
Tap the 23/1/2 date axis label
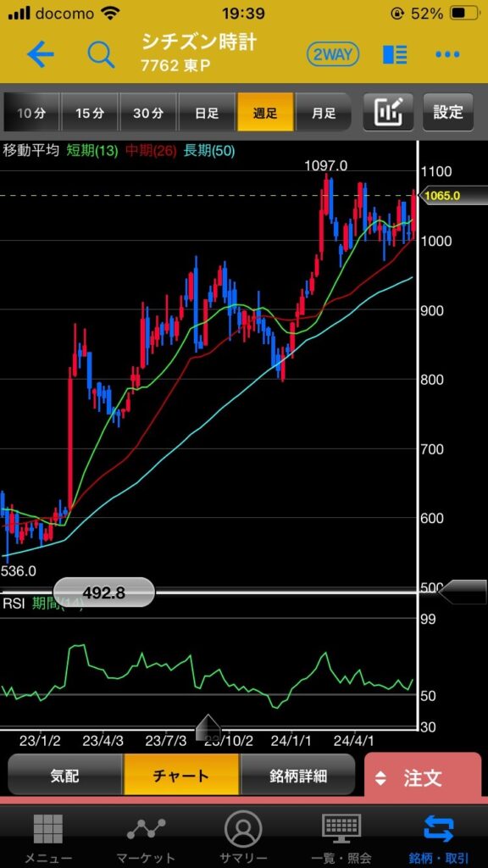point(39,739)
